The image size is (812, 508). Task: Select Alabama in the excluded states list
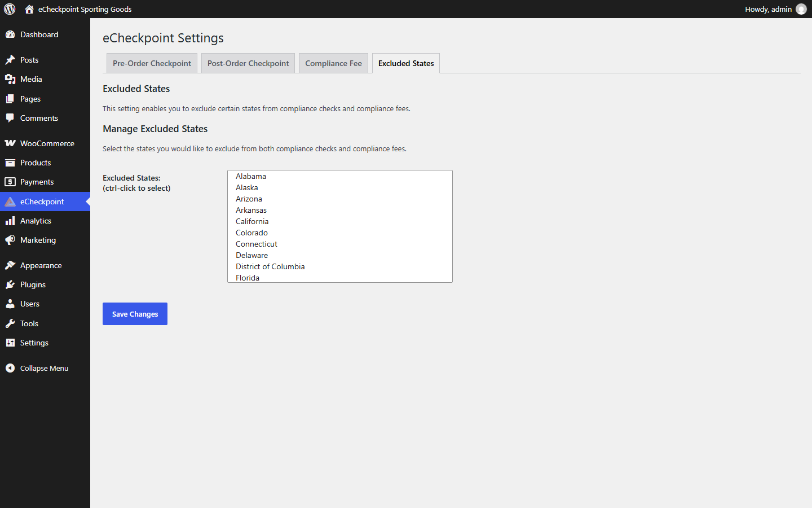point(339,176)
